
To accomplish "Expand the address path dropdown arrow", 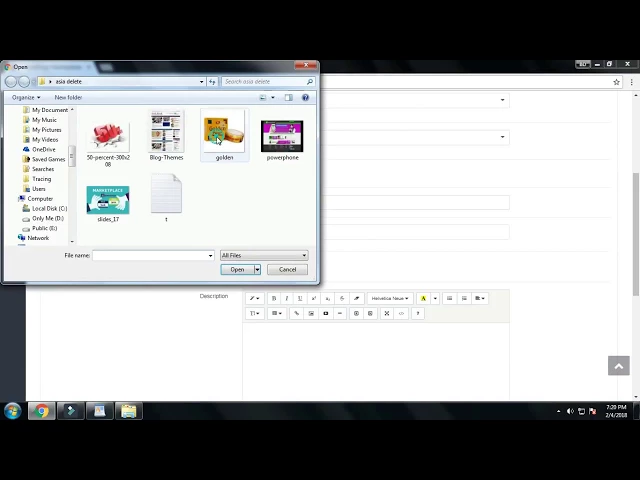I will coord(201,82).
